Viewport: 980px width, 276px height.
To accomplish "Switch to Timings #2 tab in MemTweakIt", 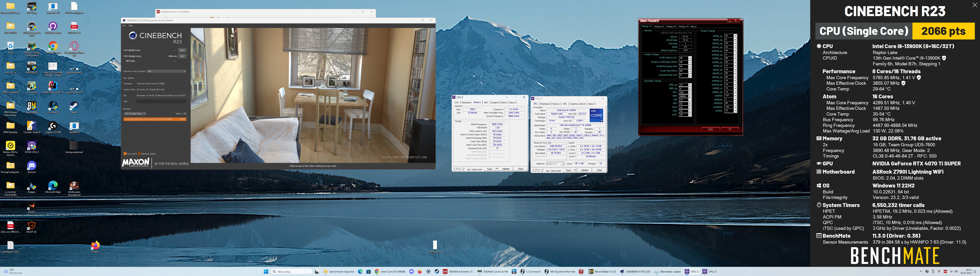I will (659, 26).
